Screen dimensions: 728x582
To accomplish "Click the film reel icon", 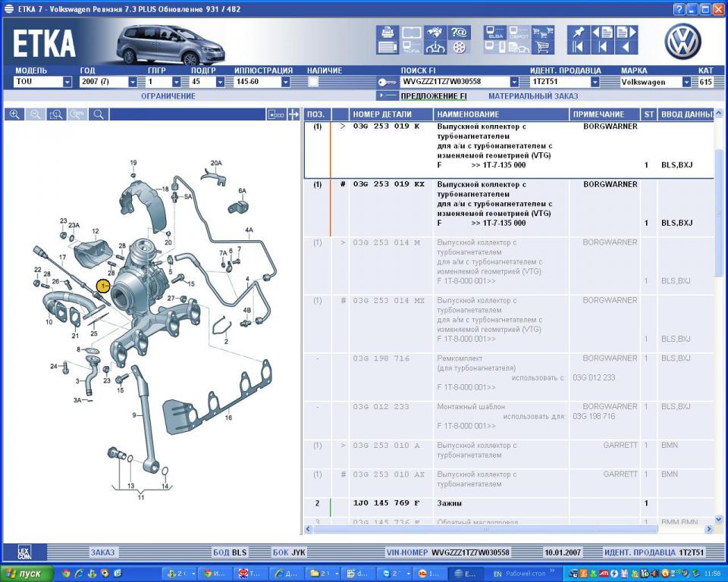I will pos(459,47).
